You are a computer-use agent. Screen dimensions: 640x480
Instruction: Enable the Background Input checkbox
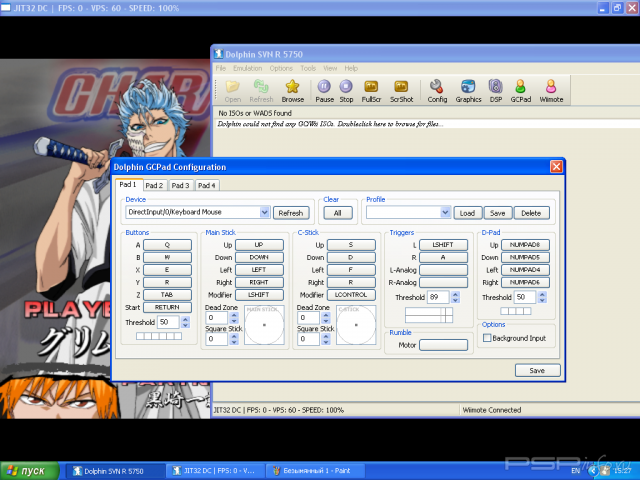coord(487,338)
